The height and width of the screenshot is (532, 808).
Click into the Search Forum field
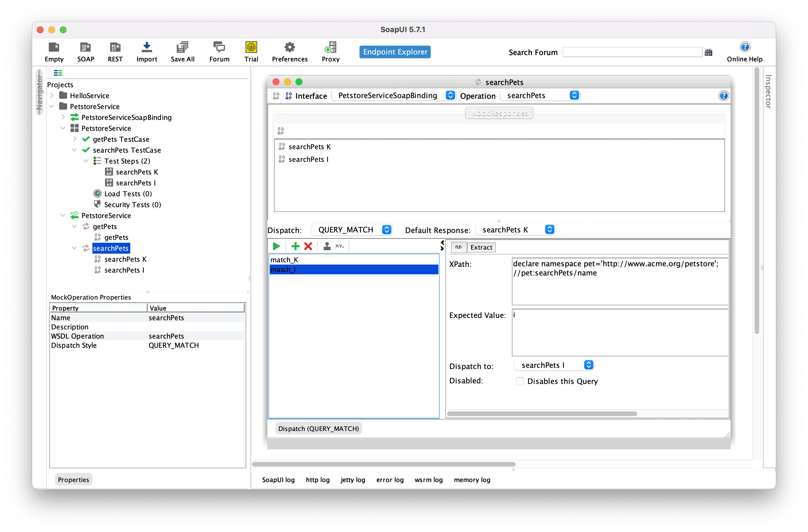[632, 52]
